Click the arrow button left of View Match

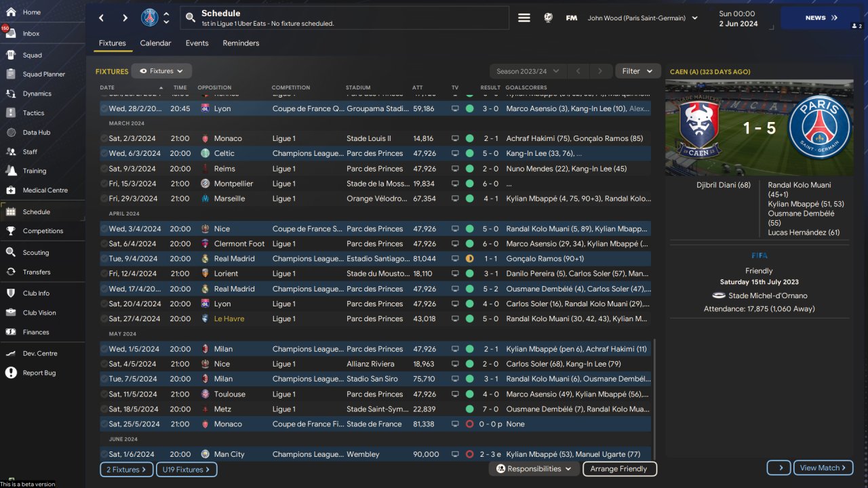(x=779, y=468)
